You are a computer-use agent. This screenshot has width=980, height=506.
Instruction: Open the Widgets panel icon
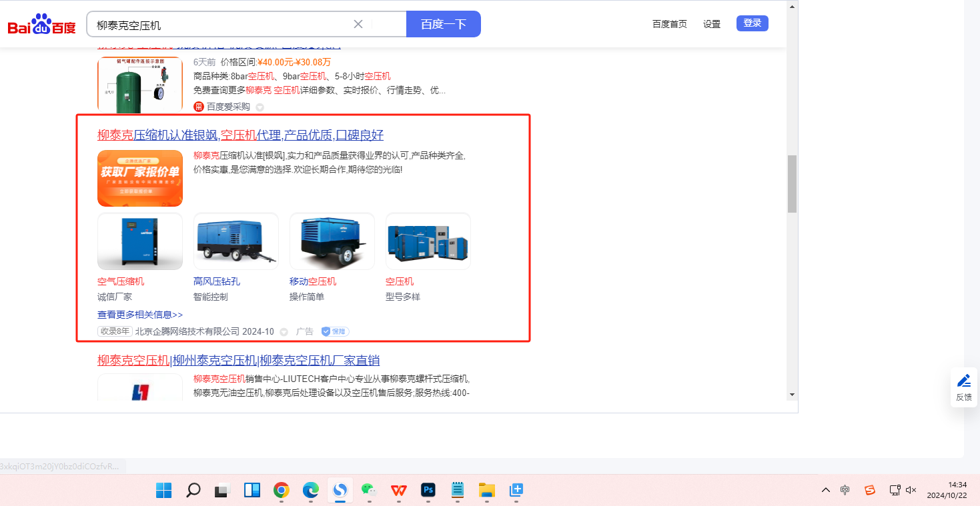pos(252,491)
